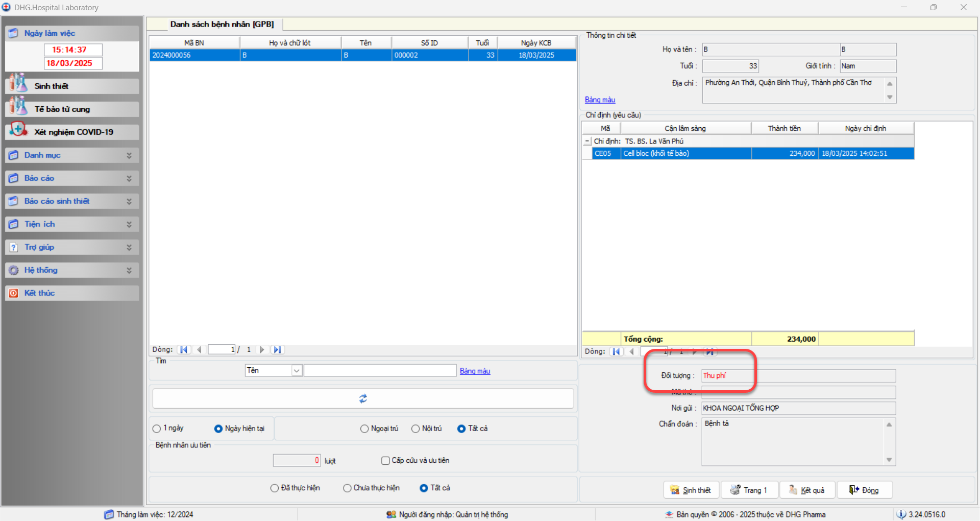Image resolution: width=980 pixels, height=521 pixels.
Task: Click the Kết quả button
Action: pos(807,490)
